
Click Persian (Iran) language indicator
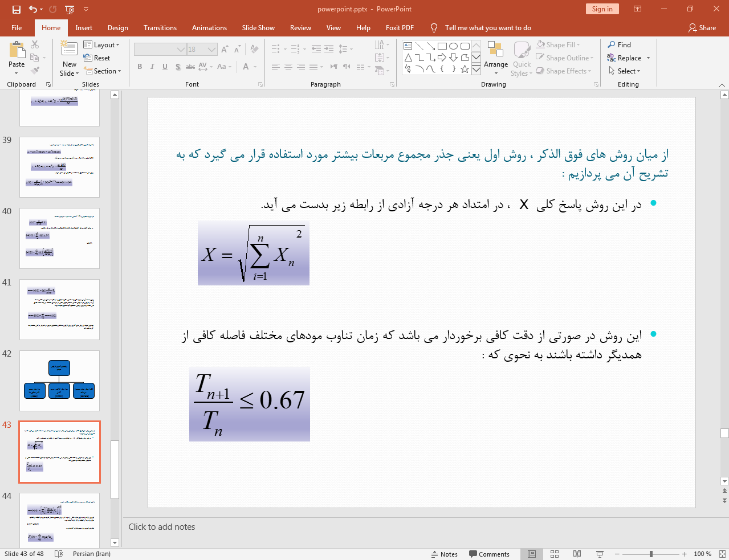coord(92,554)
